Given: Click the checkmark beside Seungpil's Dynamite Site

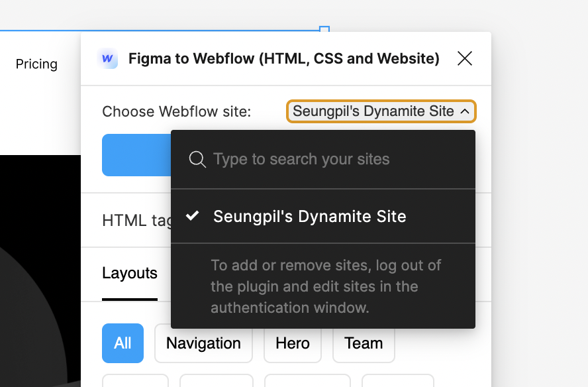Looking at the screenshot, I should coord(191,215).
